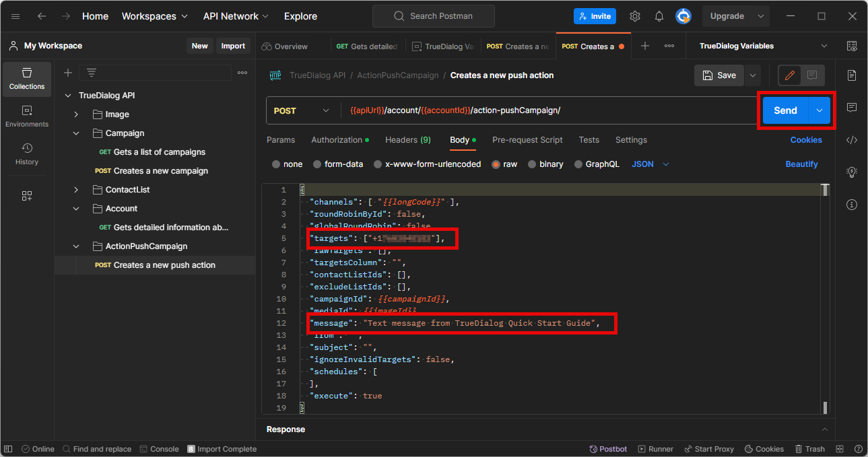Click the Beautify link

click(801, 164)
